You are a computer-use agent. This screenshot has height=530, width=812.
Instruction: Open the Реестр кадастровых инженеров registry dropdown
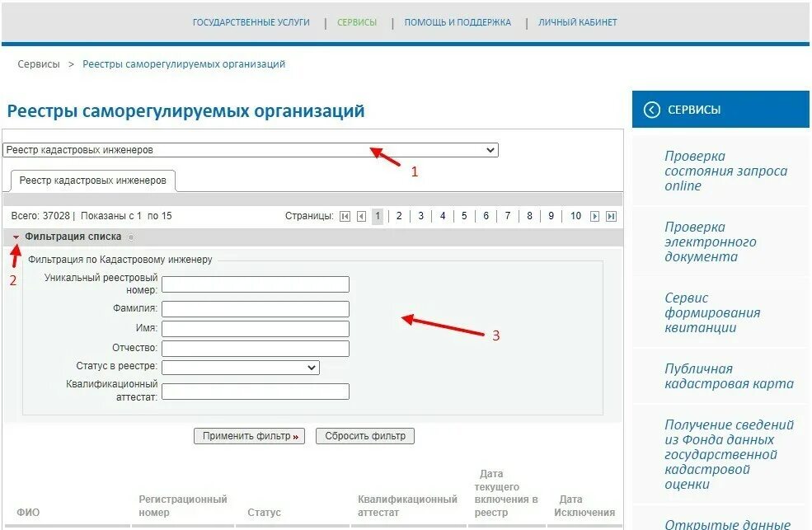click(x=251, y=150)
